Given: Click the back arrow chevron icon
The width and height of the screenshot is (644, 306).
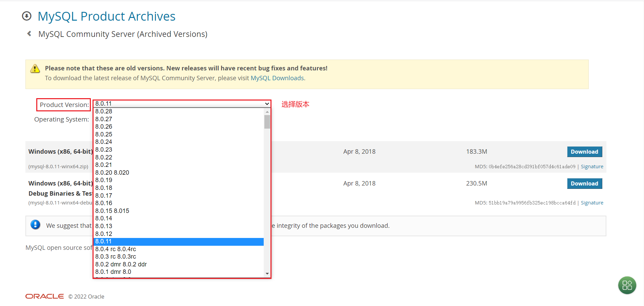Looking at the screenshot, I should pyautogui.click(x=29, y=34).
